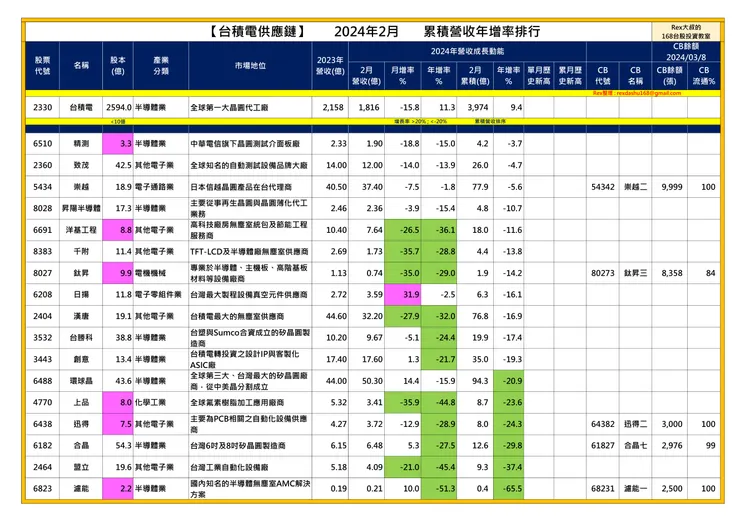Select pink capital cell 3.3 in row 6510
740x523 pixels.
click(118, 143)
